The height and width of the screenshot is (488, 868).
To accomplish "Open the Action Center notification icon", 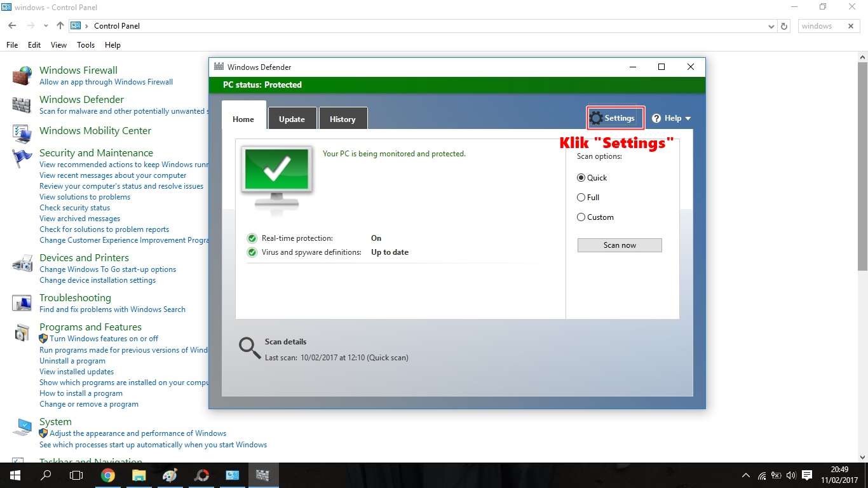I will [x=807, y=475].
